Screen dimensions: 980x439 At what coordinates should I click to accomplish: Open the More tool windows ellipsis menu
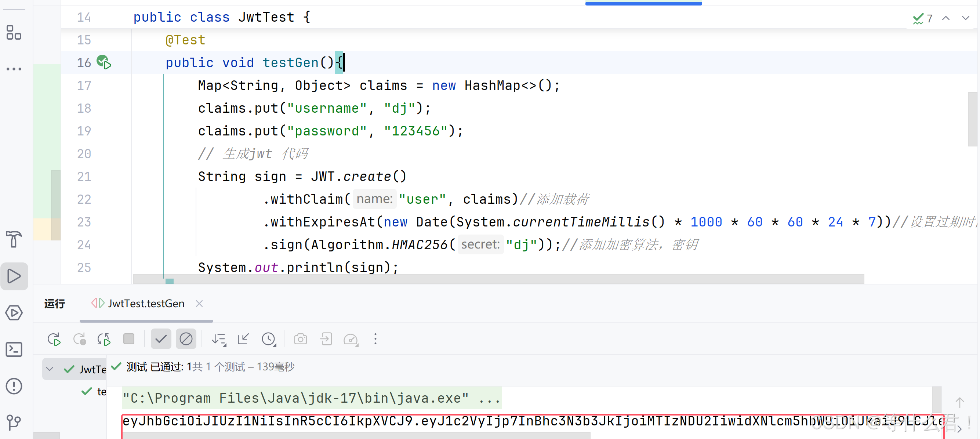pos(14,69)
